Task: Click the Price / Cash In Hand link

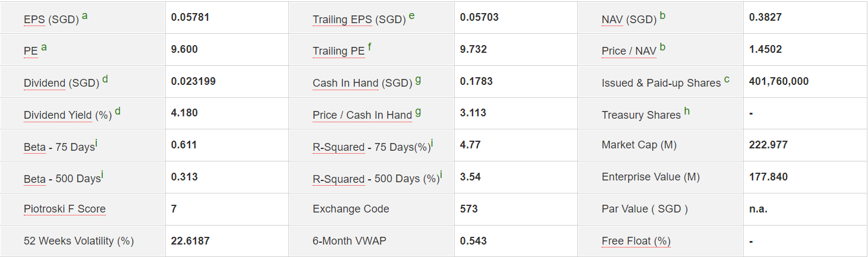Action: [362, 115]
